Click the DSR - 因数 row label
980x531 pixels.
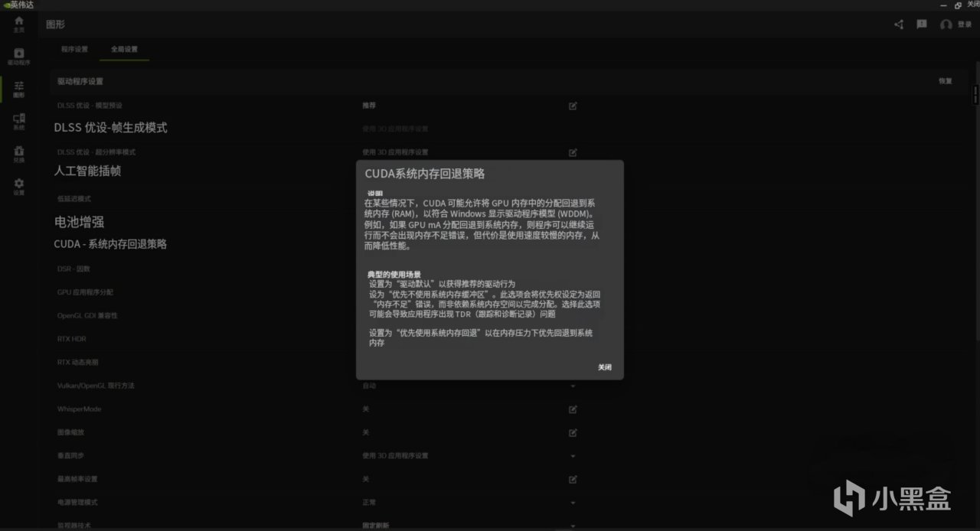tap(73, 269)
